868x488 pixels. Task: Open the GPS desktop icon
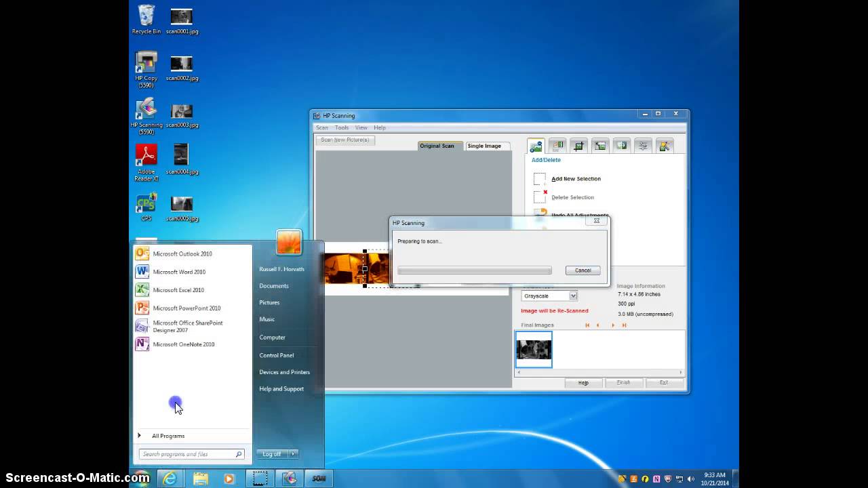146,207
